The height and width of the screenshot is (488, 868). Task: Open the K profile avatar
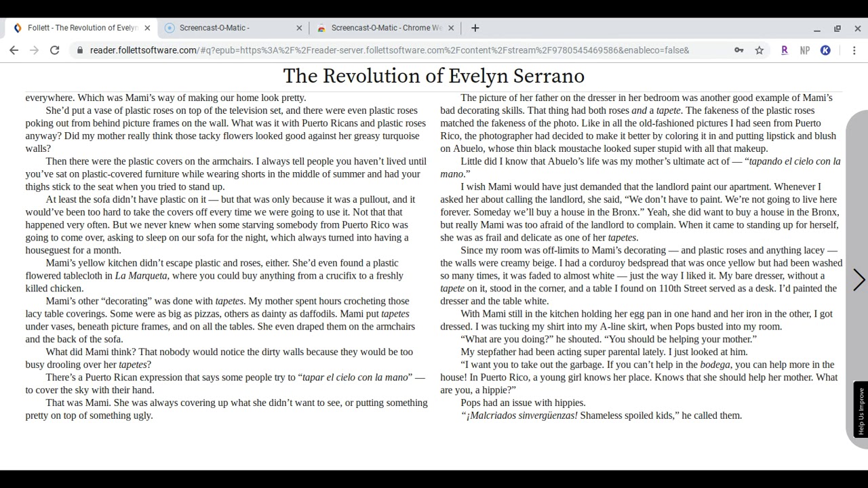pos(825,50)
